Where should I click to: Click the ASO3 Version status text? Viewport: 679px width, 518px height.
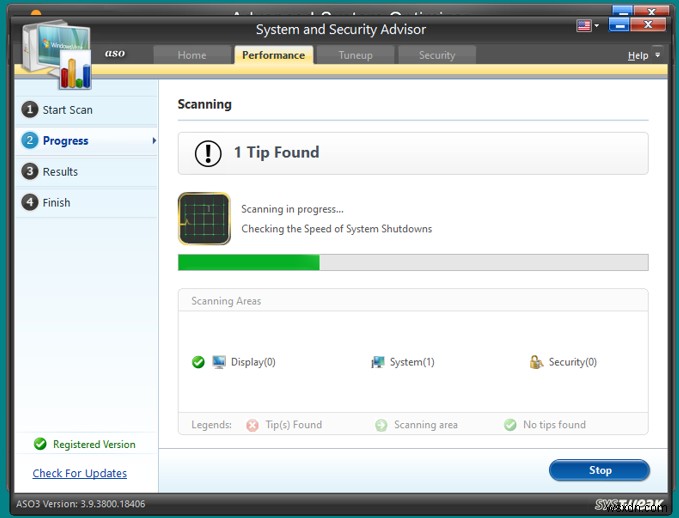81,504
